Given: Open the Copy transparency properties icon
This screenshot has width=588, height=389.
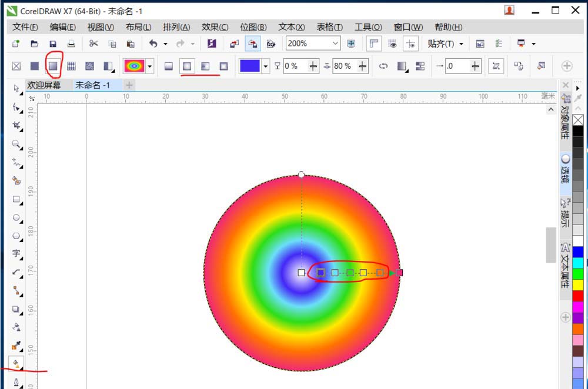Looking at the screenshot, I should coord(519,66).
